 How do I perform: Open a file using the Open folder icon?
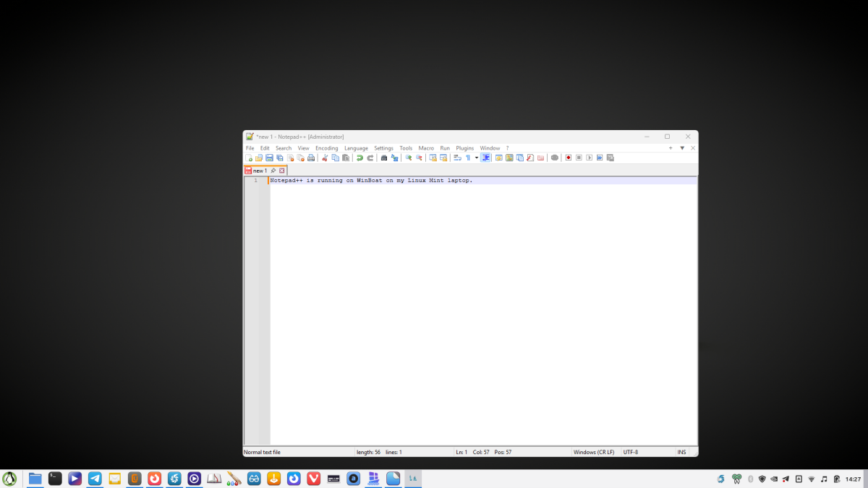click(260, 157)
